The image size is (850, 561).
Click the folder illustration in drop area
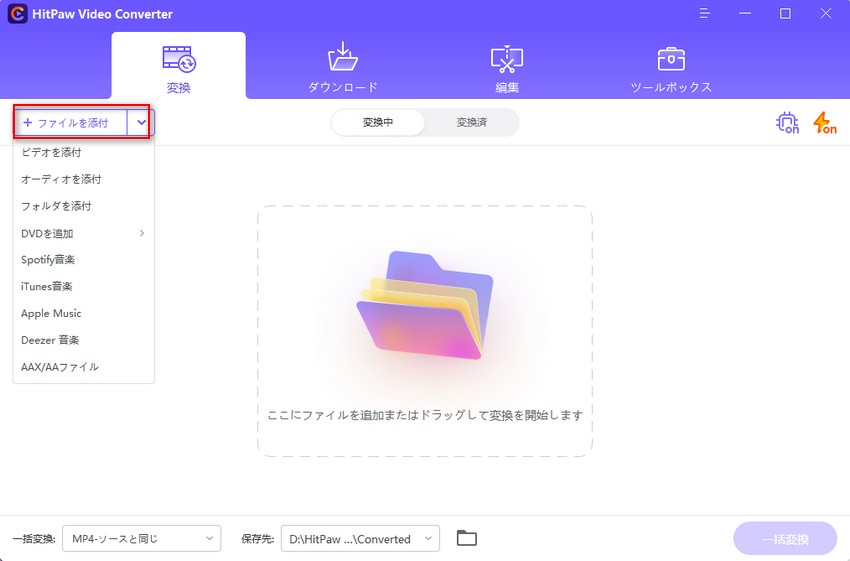(425, 305)
